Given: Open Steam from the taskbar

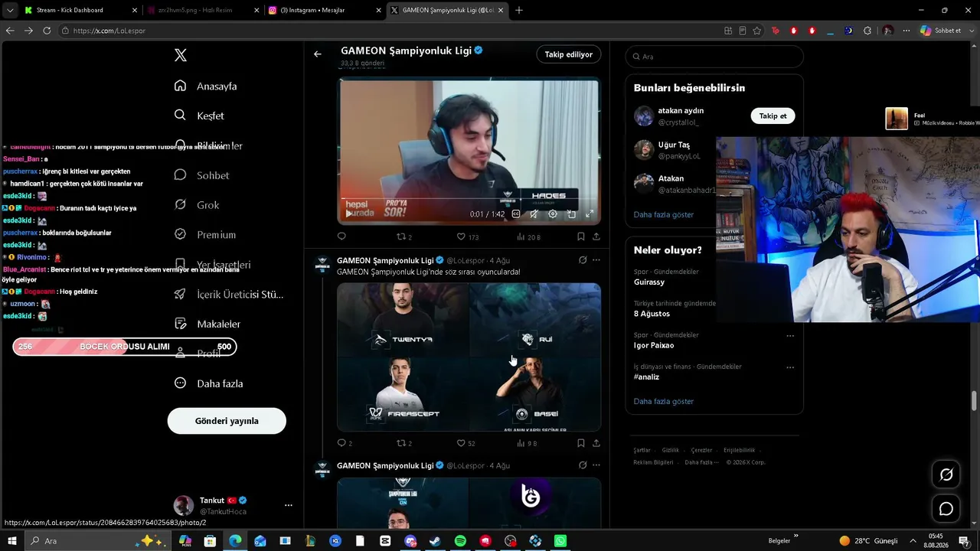Looking at the screenshot, I should click(435, 541).
